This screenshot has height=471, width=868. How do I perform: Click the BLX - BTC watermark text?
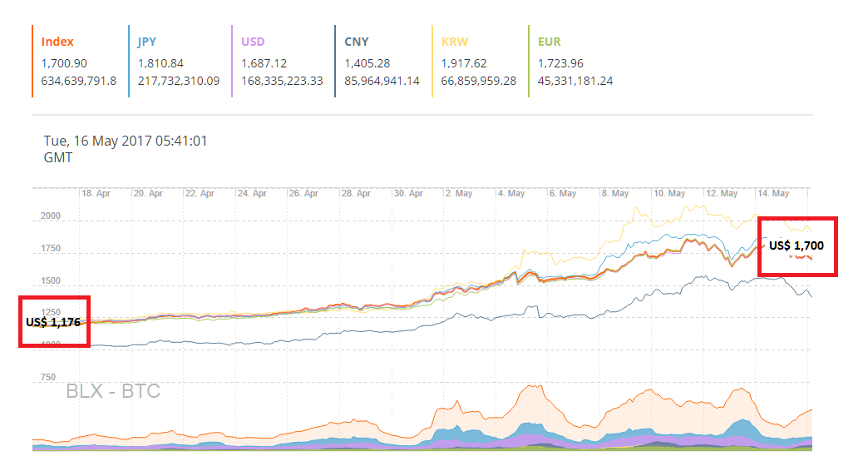(113, 391)
